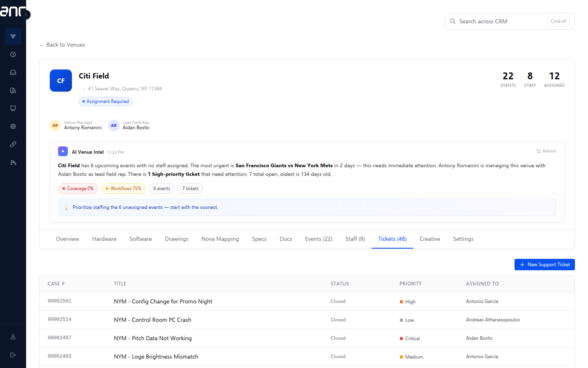Switch to the Hardware tab
588x368 pixels.
(x=105, y=239)
